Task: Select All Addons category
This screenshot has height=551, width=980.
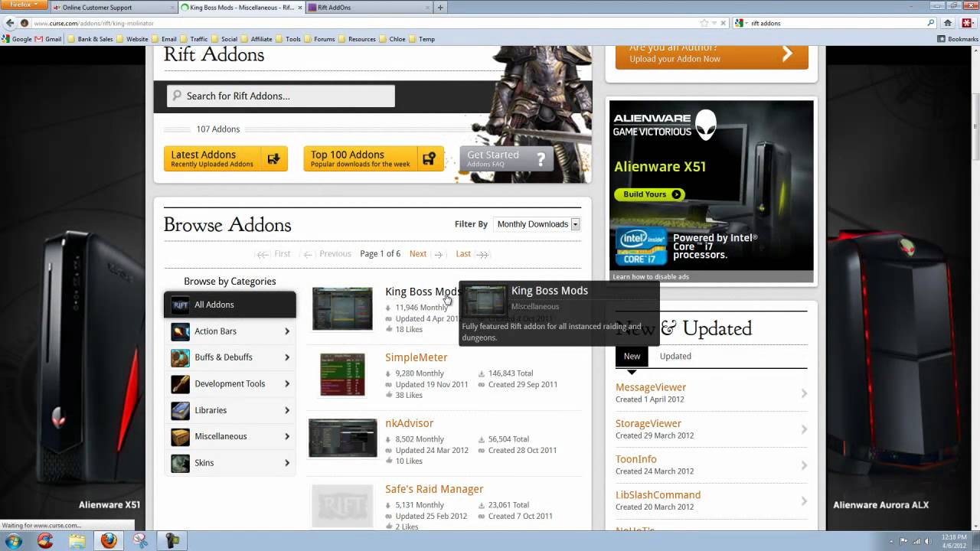Action: coord(230,305)
